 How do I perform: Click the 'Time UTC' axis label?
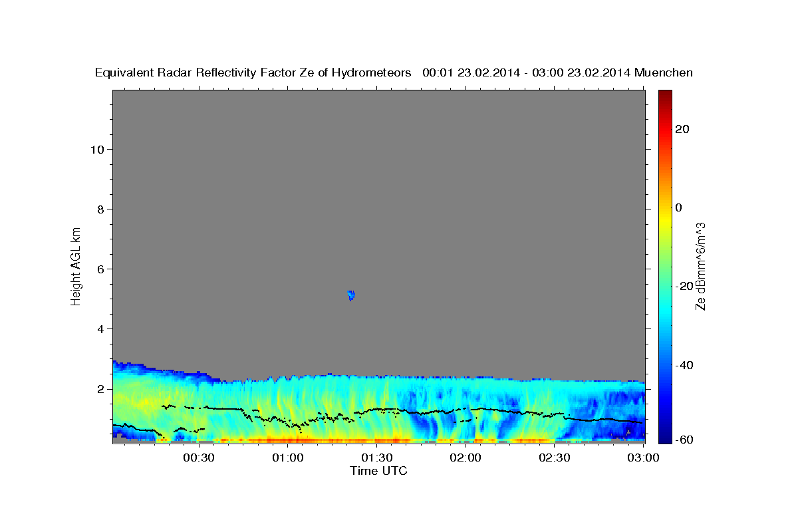(378, 471)
